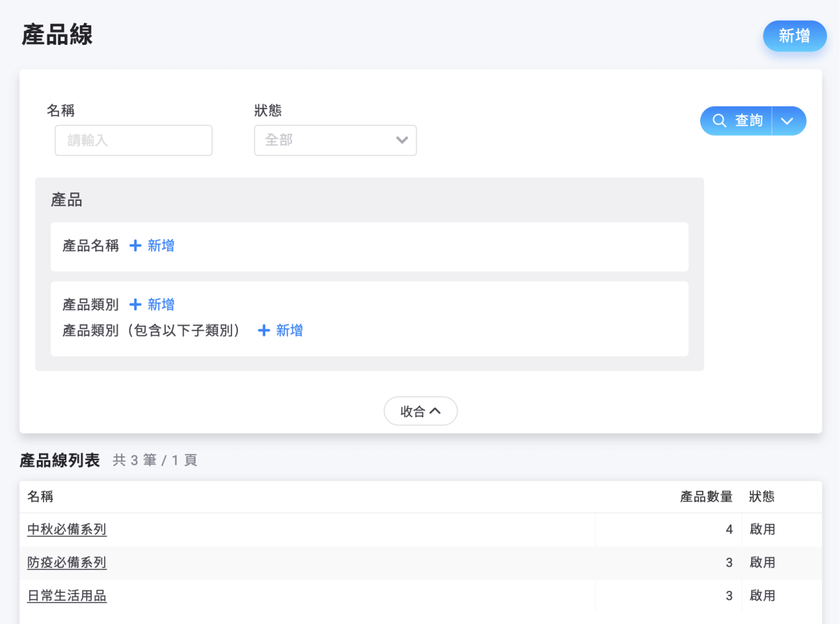Open the 中秋必備系列 product line
Screen dimensions: 840x624
coord(67,530)
